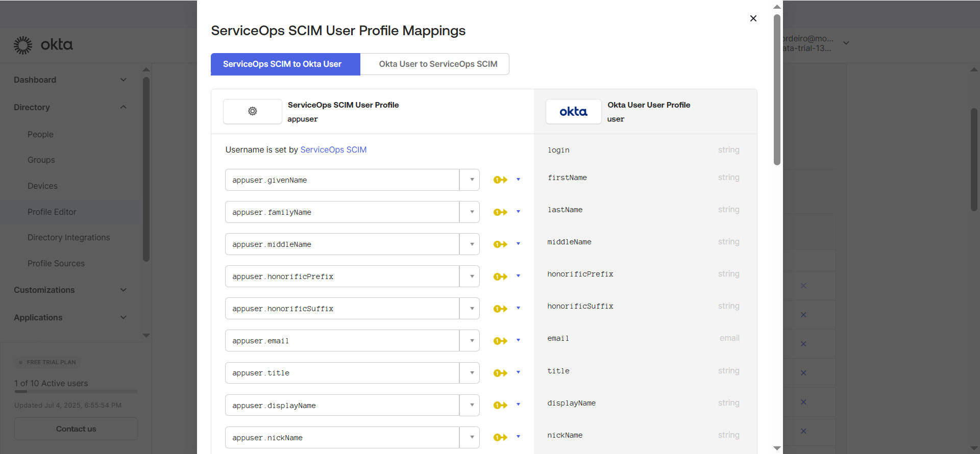980x454 pixels.
Task: Click the Okta logo in profile header
Action: pos(573,111)
